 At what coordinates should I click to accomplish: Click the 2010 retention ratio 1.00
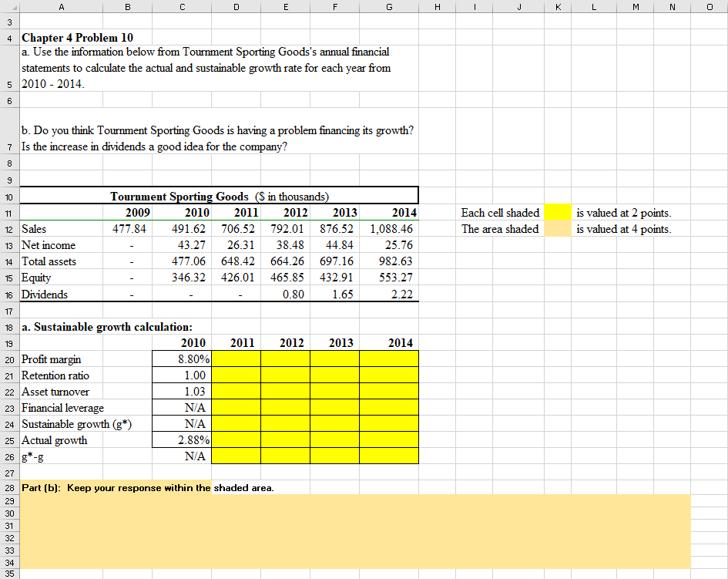point(195,375)
